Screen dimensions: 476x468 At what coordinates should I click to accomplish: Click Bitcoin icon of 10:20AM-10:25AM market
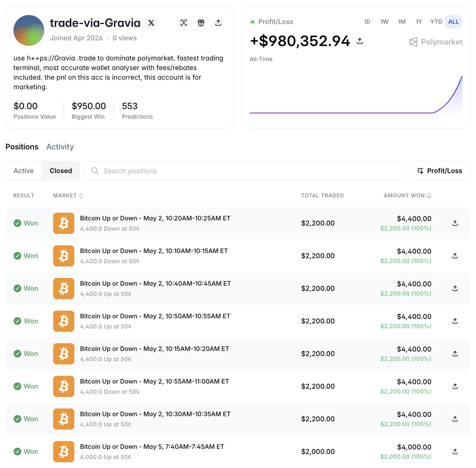point(63,223)
